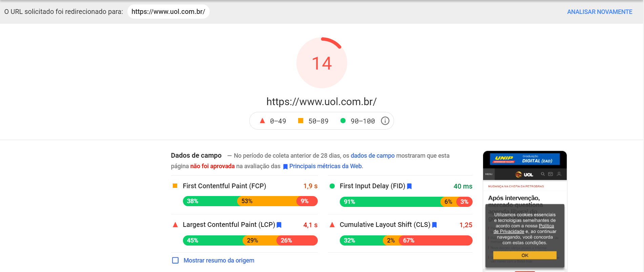Click the 'não foi aprovada' red text
Image resolution: width=644 pixels, height=272 pixels.
[x=212, y=166]
